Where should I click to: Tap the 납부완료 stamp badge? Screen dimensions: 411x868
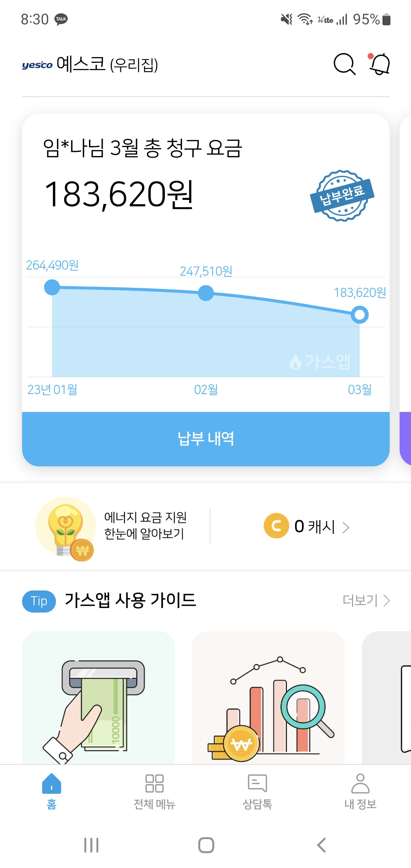pyautogui.click(x=342, y=195)
